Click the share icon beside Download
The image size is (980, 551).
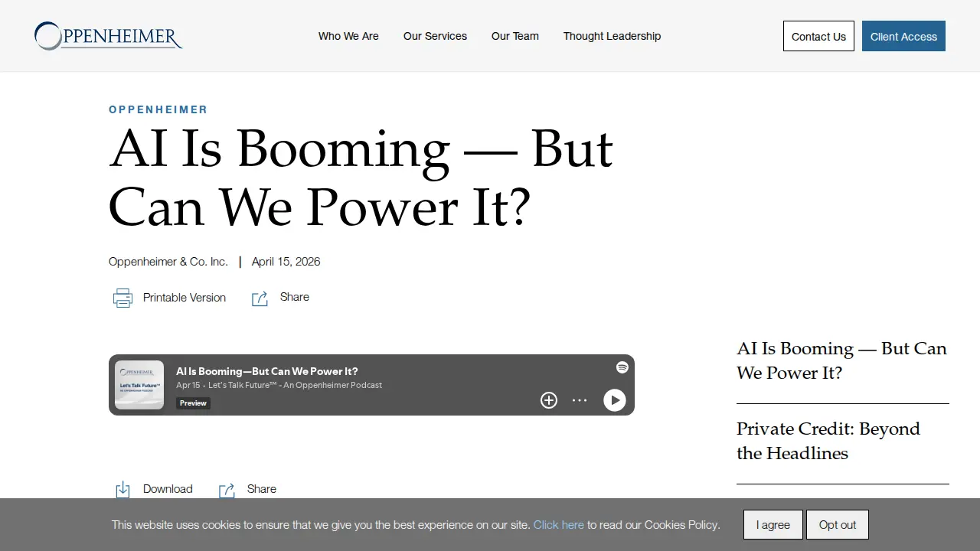tap(227, 490)
